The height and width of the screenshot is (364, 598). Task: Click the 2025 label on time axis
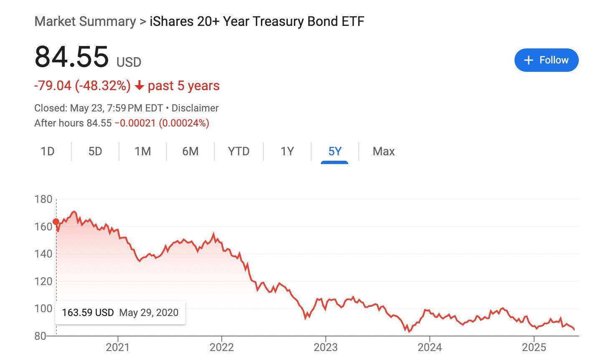[x=534, y=347]
